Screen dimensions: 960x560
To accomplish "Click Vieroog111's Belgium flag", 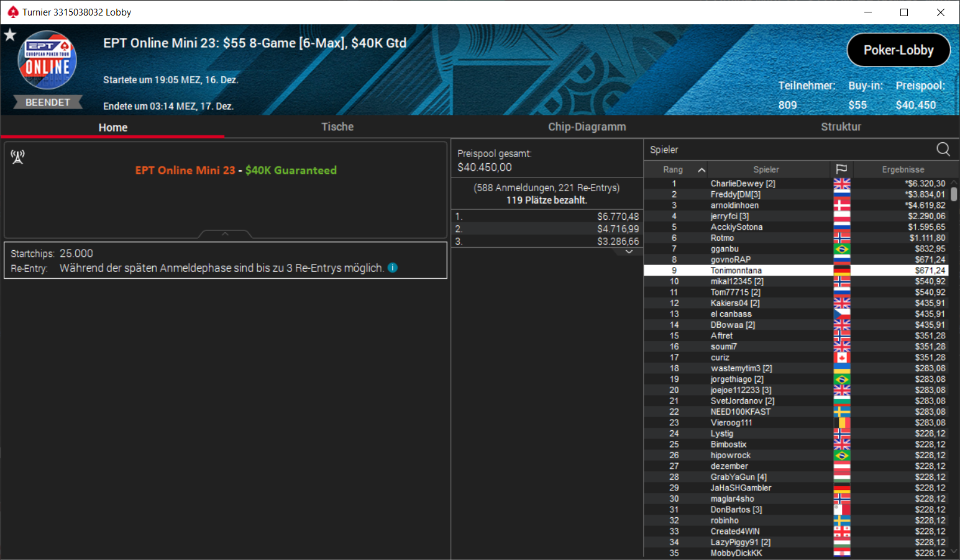I will click(842, 423).
